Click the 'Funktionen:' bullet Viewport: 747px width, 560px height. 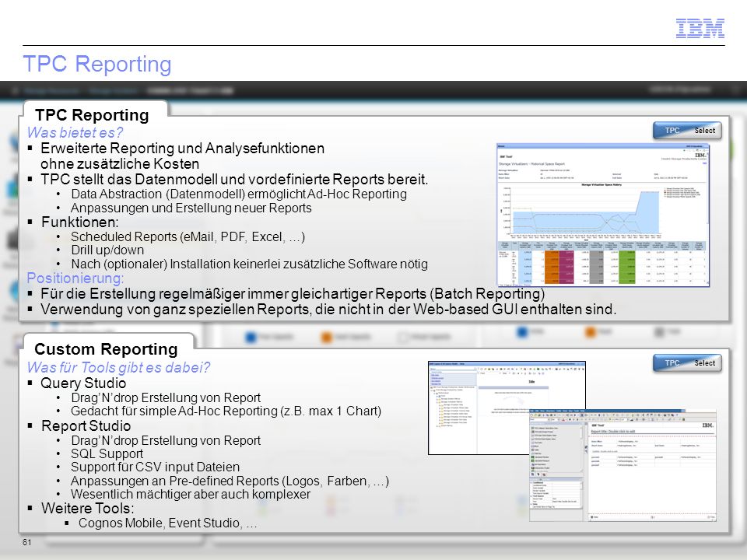pyautogui.click(x=80, y=222)
